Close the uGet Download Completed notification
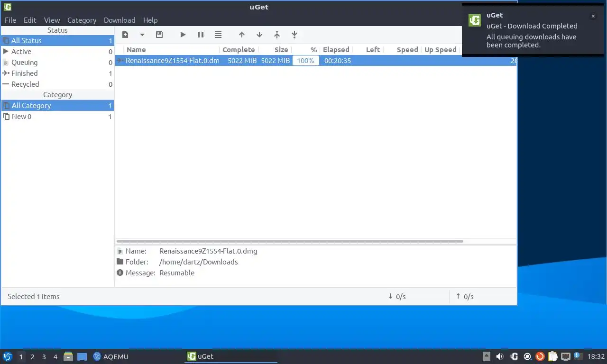 [x=593, y=16]
